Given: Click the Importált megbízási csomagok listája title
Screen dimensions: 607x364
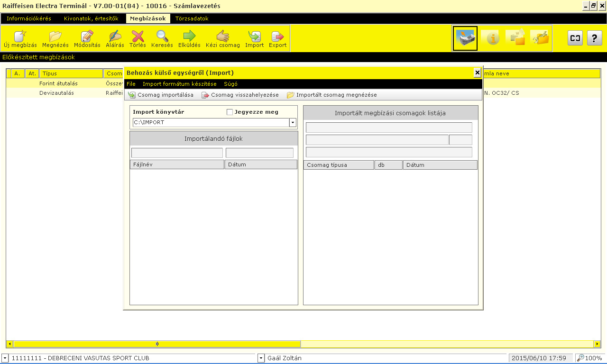Looking at the screenshot, I should click(x=390, y=113).
